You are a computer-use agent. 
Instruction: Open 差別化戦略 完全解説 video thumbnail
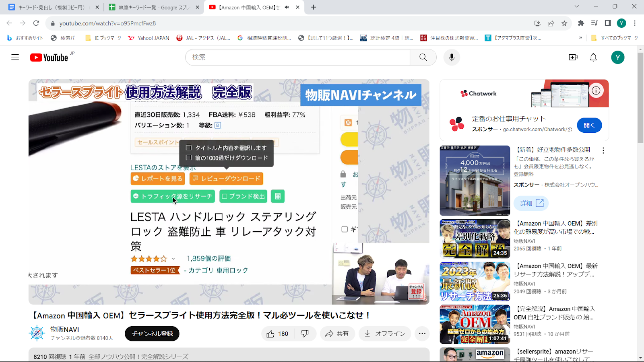475,239
